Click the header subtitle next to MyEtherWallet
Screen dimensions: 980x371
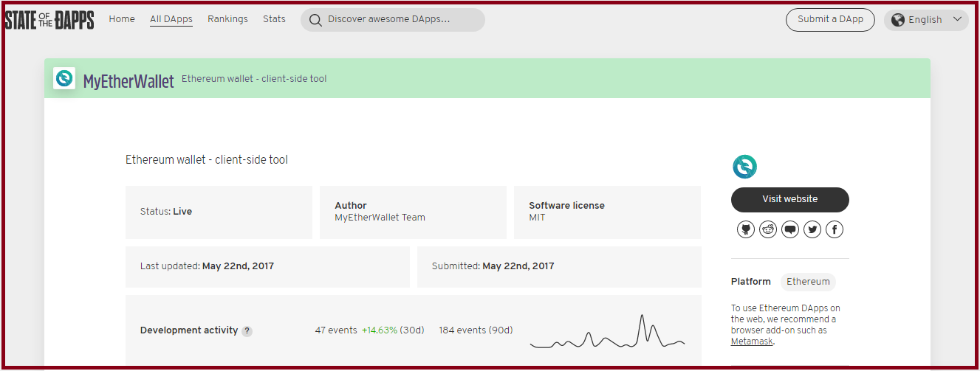point(254,79)
